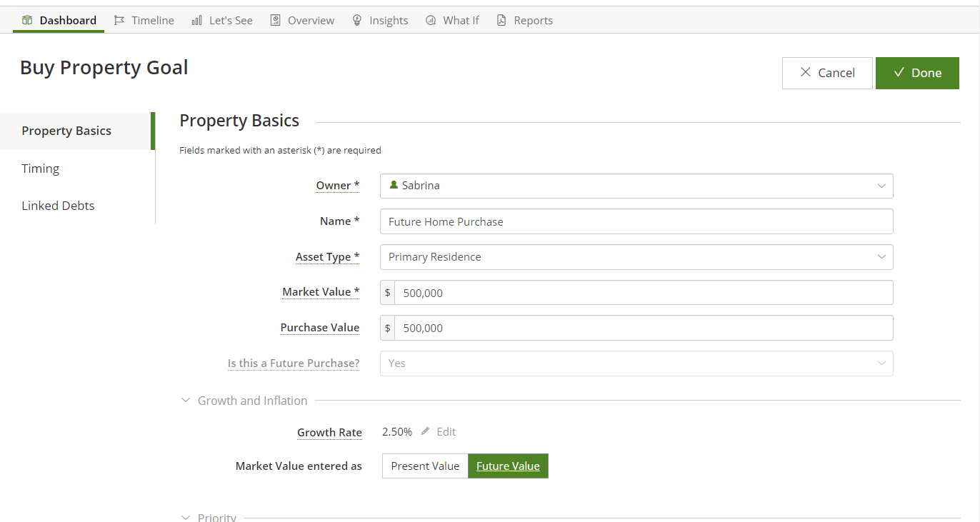
Task: Select Future Value option
Action: pos(508,466)
